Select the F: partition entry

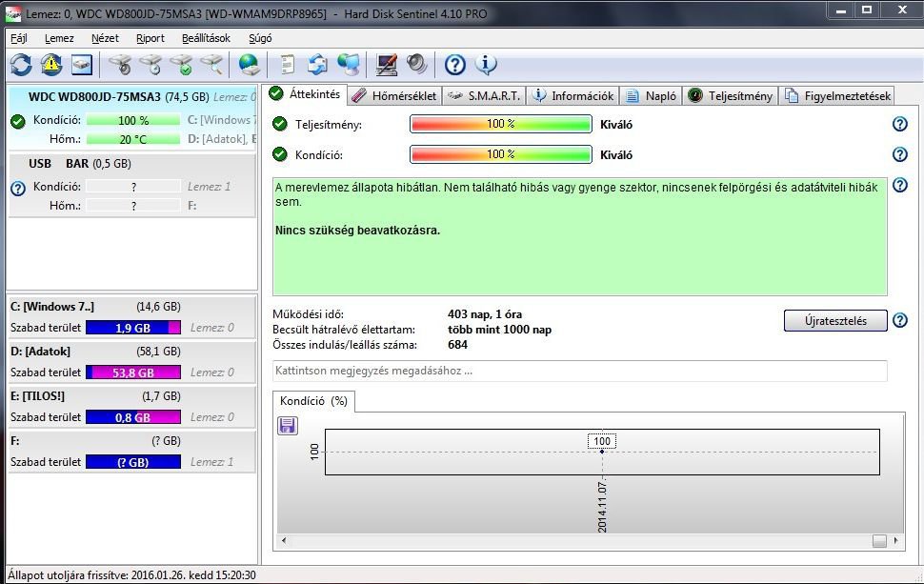coord(131,452)
